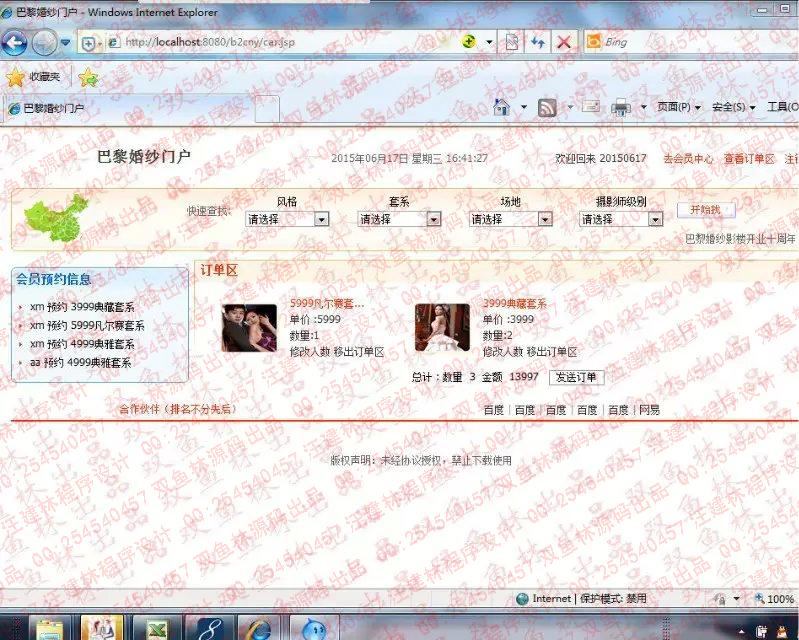
Task: Open the blue chat face taskbar icon
Action: (x=314, y=628)
